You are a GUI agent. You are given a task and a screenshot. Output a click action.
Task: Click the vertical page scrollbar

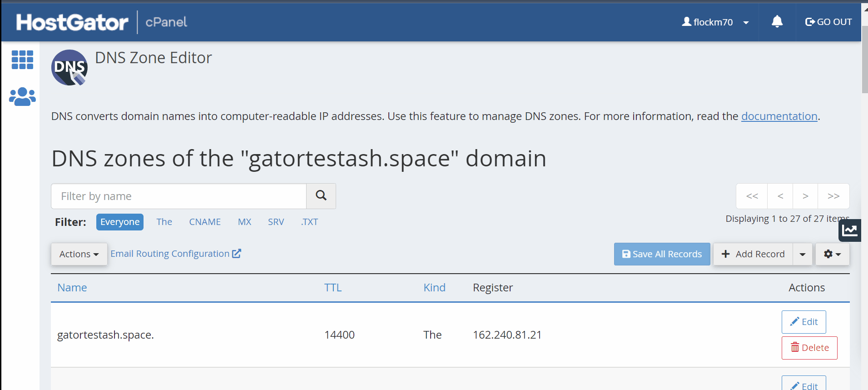click(x=864, y=59)
